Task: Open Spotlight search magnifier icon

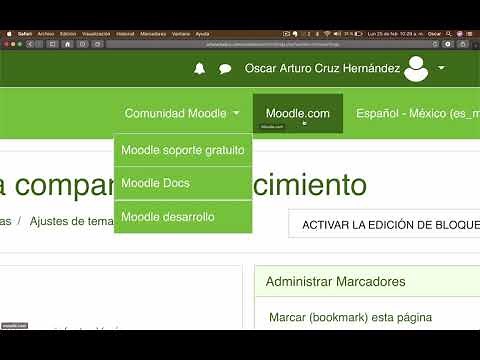Action: pos(449,34)
